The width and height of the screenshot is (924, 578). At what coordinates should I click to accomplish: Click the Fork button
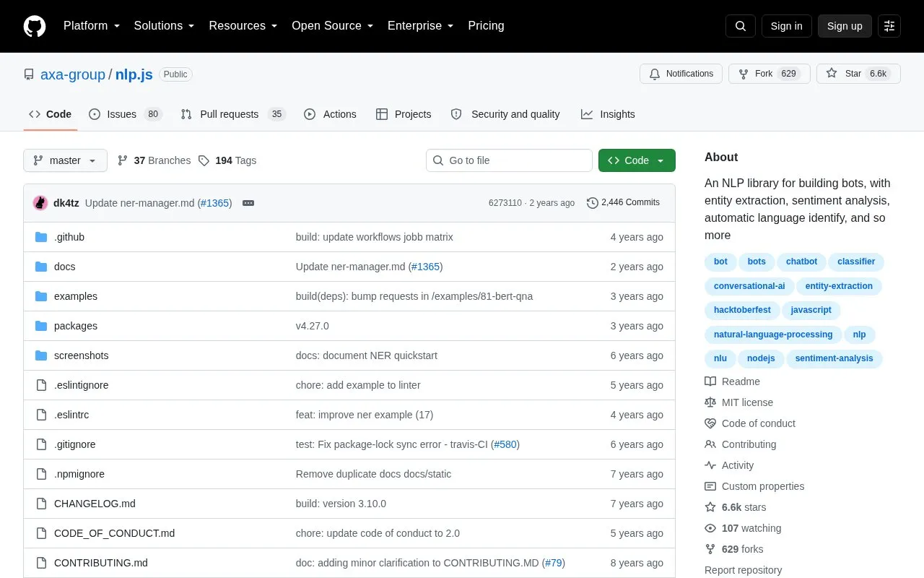770,74
